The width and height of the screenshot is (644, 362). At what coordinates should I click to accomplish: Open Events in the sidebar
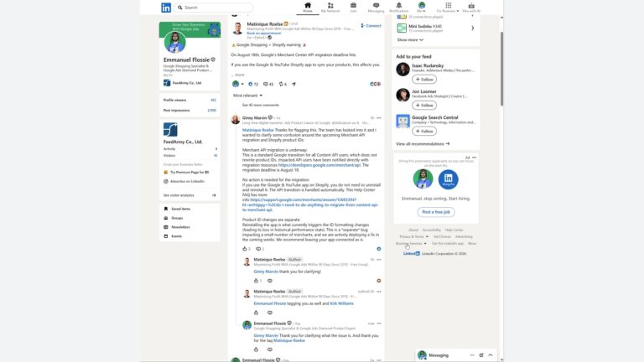tap(173, 236)
